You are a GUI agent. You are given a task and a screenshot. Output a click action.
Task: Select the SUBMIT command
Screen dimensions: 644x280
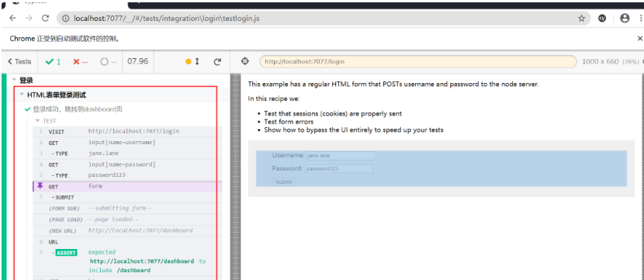127,197
